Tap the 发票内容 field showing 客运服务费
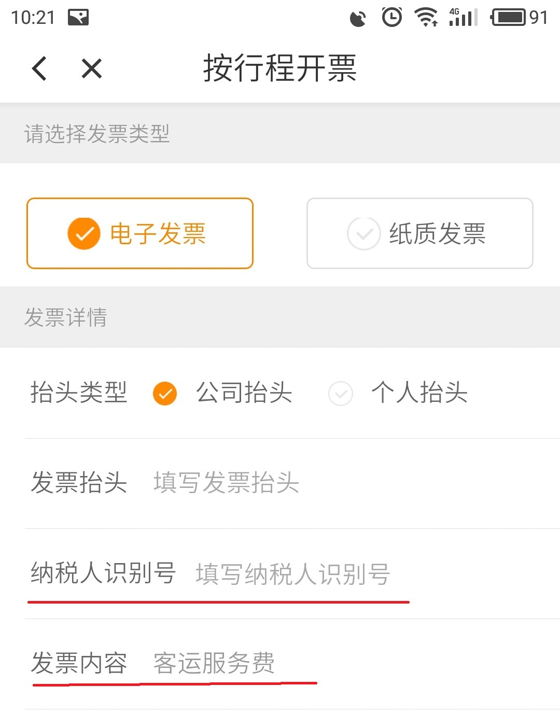This screenshot has height=728, width=560. pyautogui.click(x=214, y=663)
